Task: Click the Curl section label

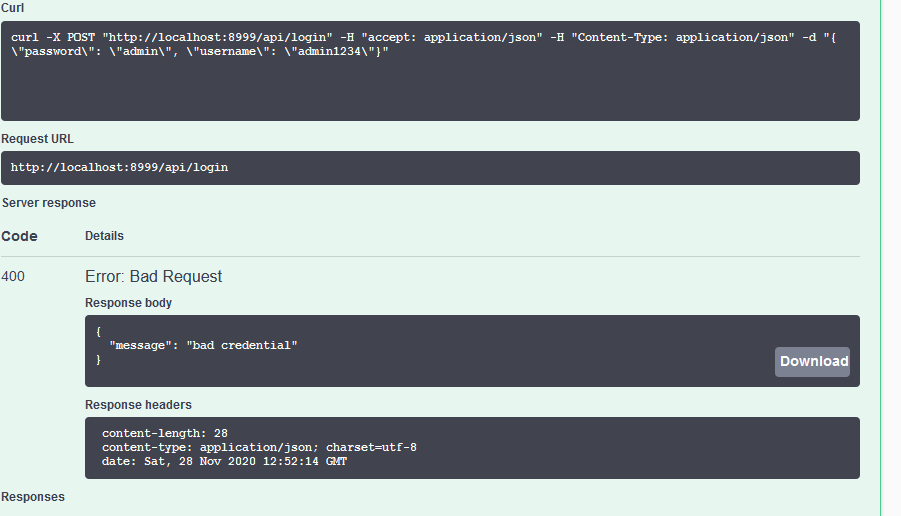Action: click(13, 8)
